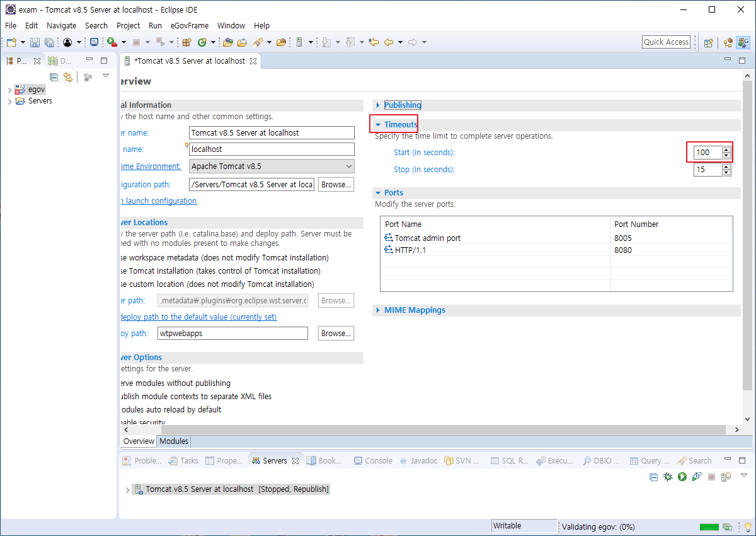Open the Javadoc view tab
The width and height of the screenshot is (756, 536).
tap(419, 461)
